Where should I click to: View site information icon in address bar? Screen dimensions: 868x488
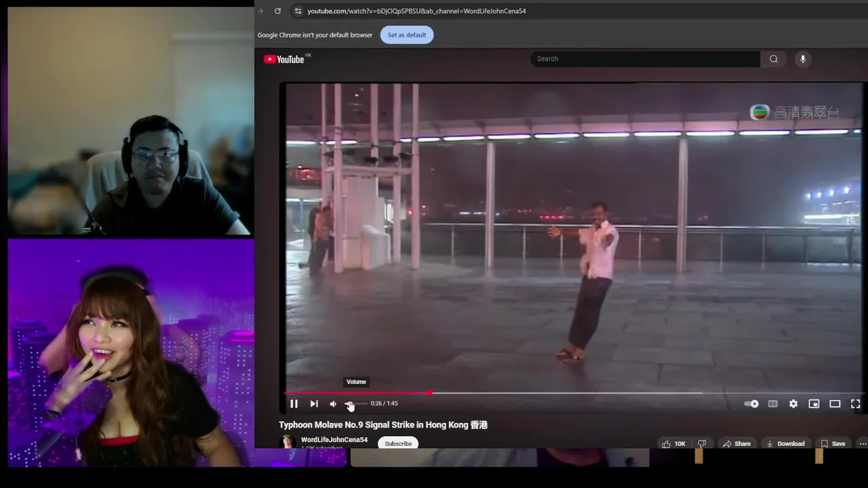(297, 11)
